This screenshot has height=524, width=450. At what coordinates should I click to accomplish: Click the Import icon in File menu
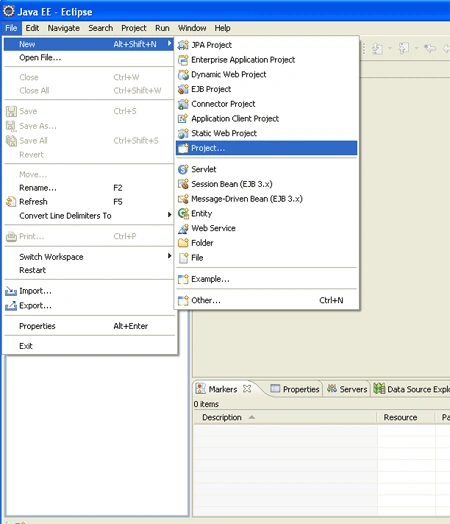(11, 291)
